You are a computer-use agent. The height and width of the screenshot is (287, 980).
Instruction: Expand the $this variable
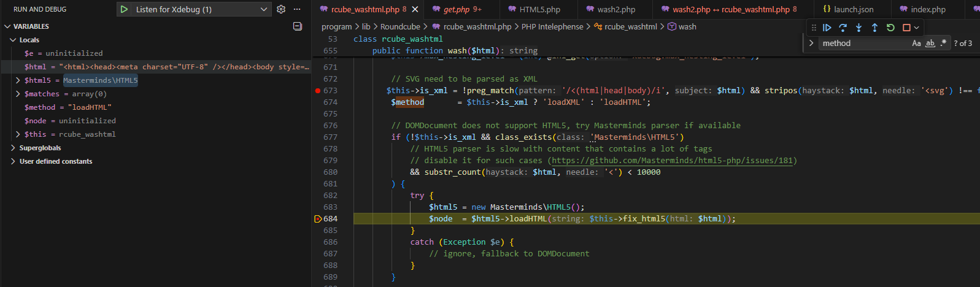click(18, 134)
